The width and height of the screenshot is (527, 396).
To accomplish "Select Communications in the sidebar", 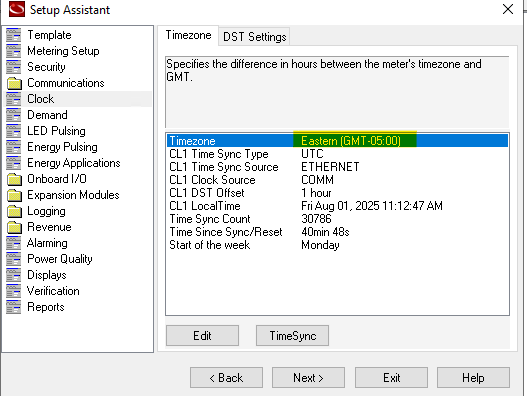I will pyautogui.click(x=66, y=83).
